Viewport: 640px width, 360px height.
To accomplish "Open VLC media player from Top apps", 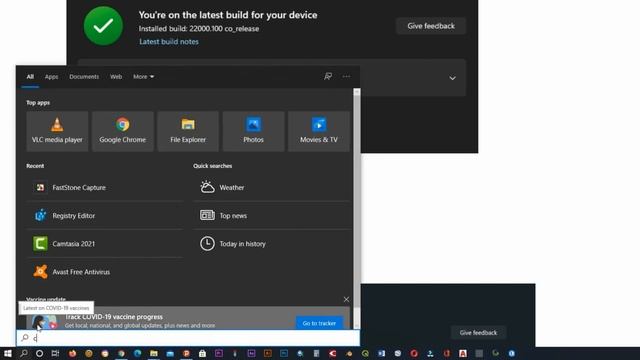I will click(x=57, y=131).
